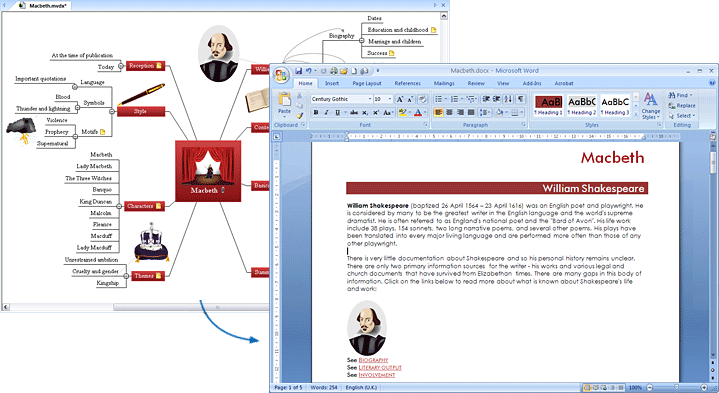The height and width of the screenshot is (393, 719).
Task: Toggle align text left
Action: pyautogui.click(x=438, y=112)
